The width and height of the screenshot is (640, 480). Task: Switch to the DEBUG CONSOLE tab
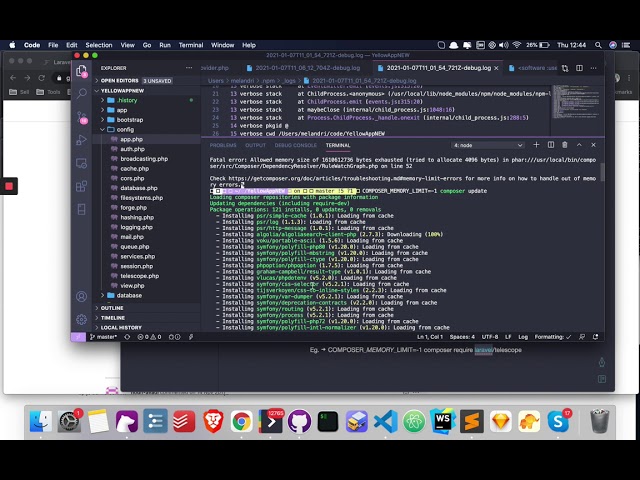(x=296, y=145)
